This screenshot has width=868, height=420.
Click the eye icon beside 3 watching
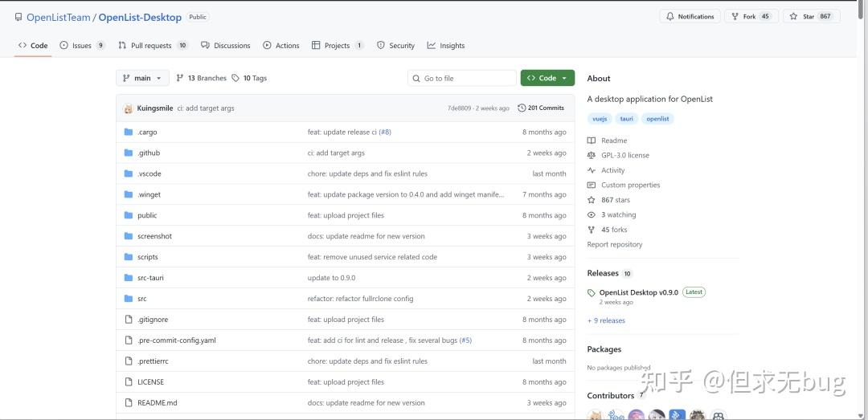coord(592,214)
